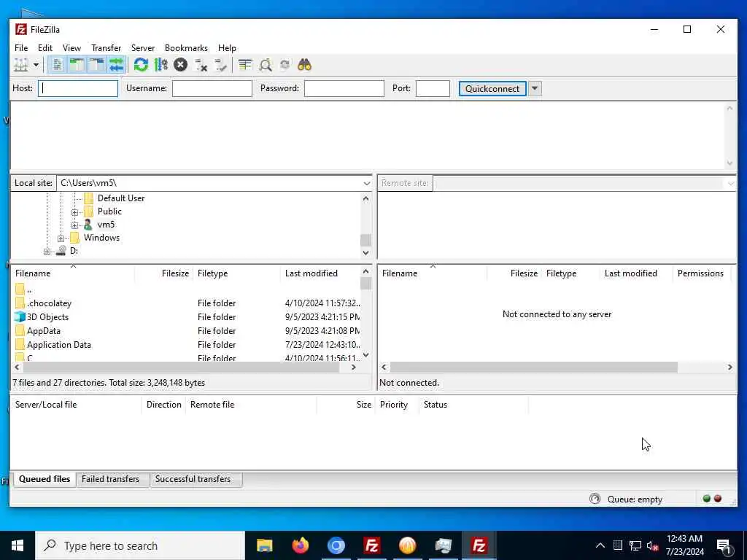Select vm5 user folder in tree

tap(106, 225)
